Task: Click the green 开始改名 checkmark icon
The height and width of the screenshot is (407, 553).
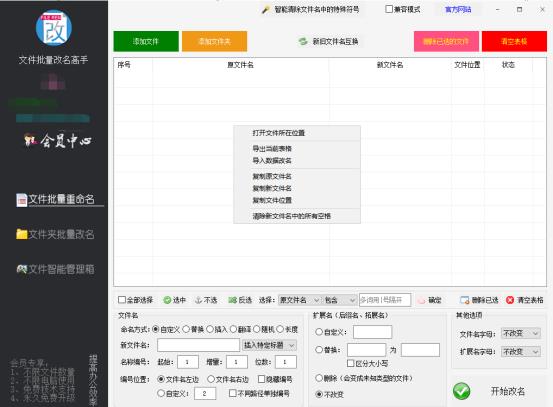Action: pyautogui.click(x=462, y=391)
